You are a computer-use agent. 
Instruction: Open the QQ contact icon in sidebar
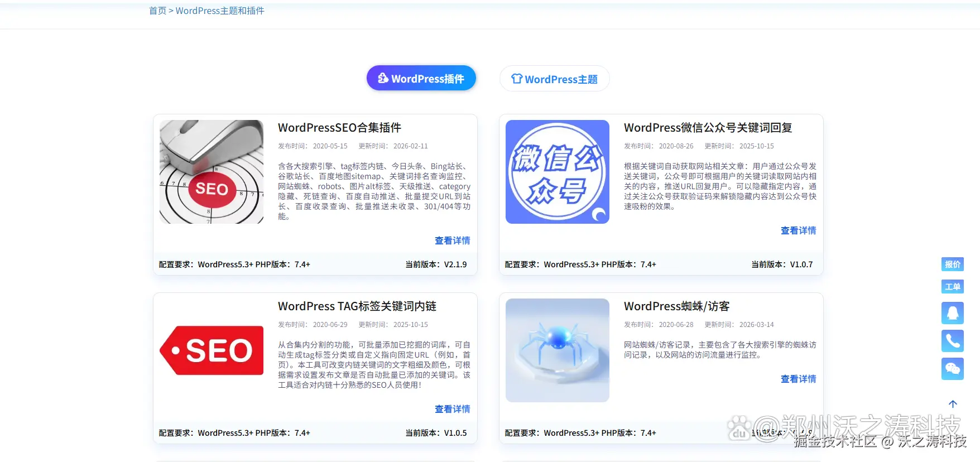(953, 313)
